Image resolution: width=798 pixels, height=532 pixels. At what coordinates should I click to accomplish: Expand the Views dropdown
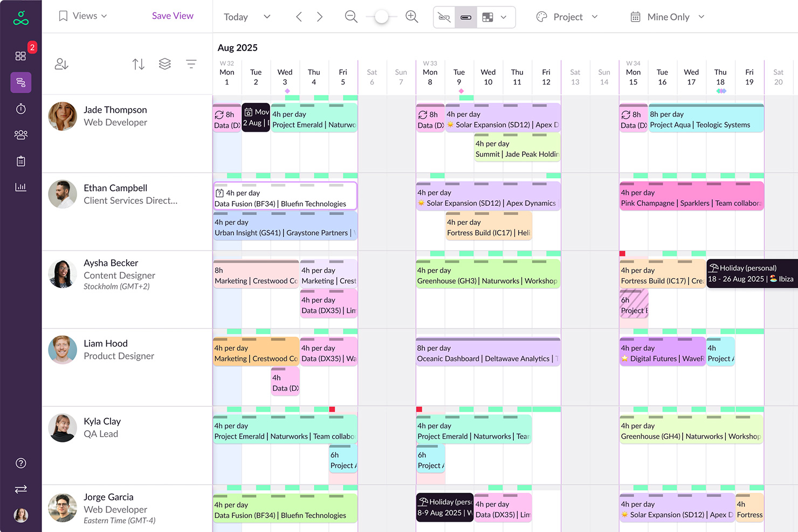click(x=82, y=16)
